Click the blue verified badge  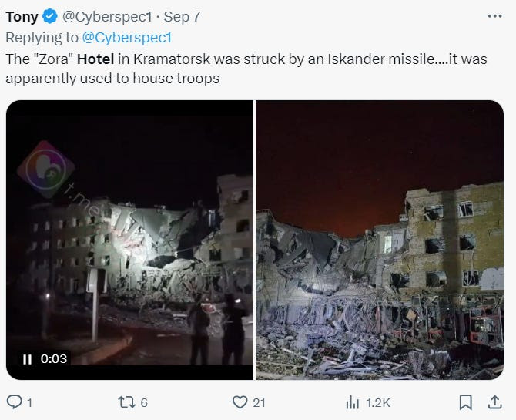pyautogui.click(x=50, y=16)
